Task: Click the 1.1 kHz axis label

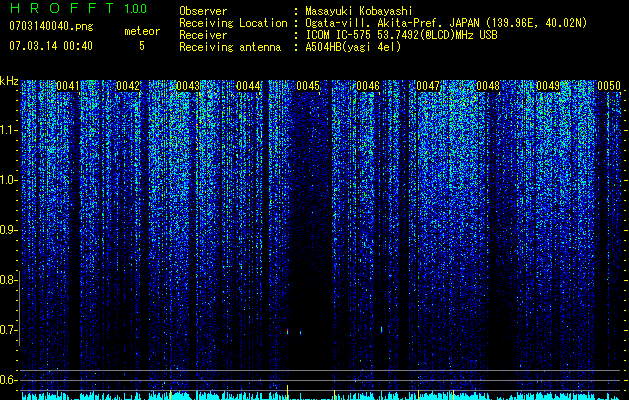Action: coord(7,130)
